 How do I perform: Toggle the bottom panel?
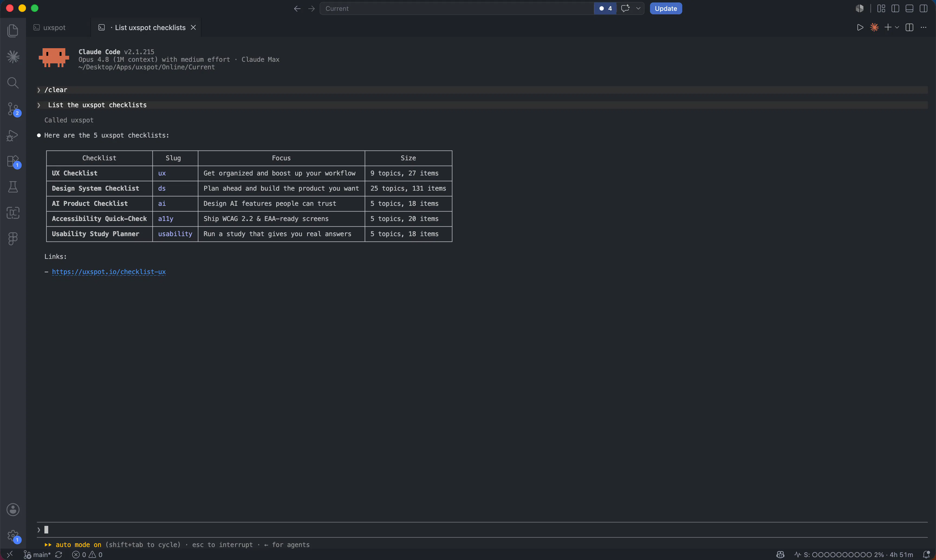909,8
